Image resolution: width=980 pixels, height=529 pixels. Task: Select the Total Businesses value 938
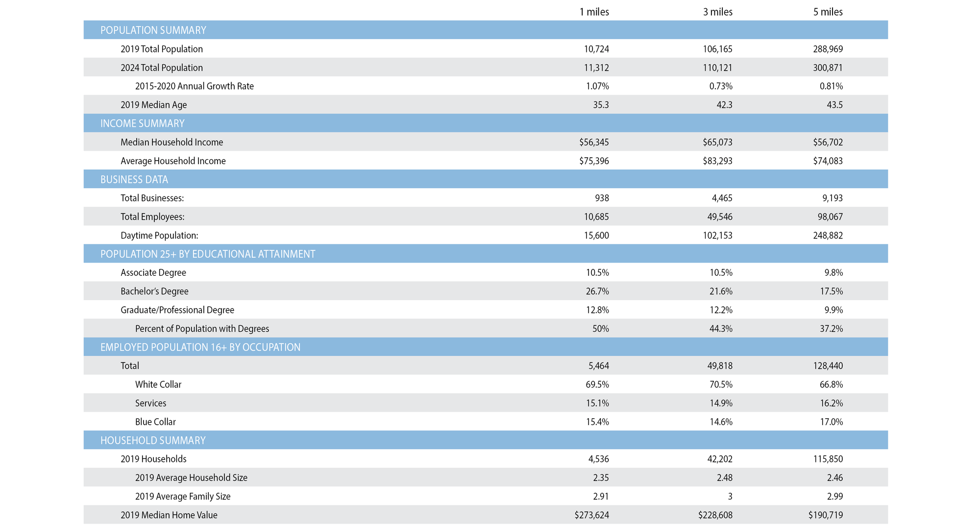(602, 198)
